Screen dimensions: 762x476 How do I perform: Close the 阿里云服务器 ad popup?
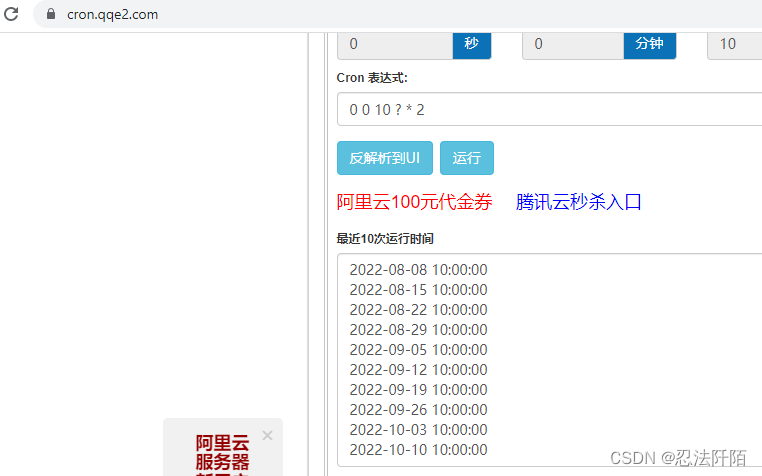point(267,435)
